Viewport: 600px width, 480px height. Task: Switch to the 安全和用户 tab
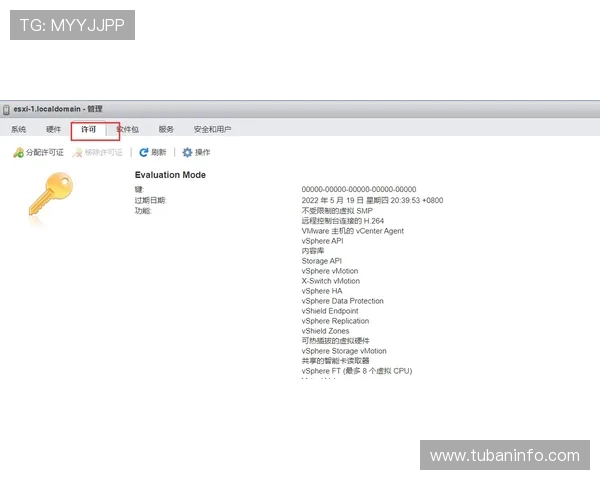pyautogui.click(x=212, y=130)
